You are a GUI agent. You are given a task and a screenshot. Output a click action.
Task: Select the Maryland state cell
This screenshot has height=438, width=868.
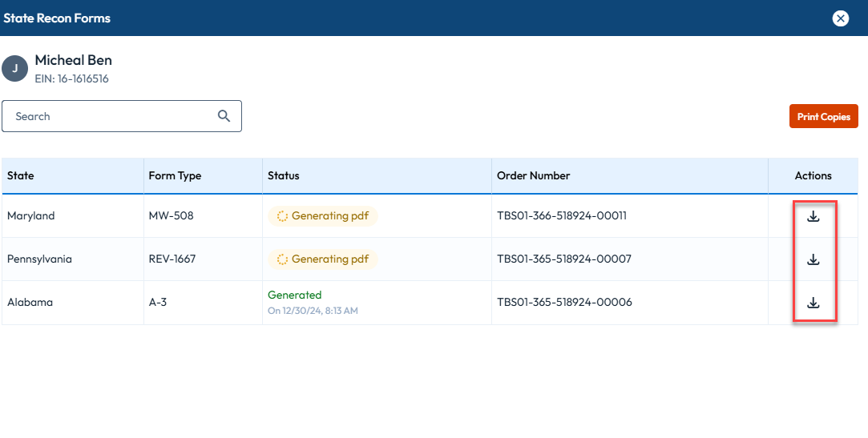point(31,216)
